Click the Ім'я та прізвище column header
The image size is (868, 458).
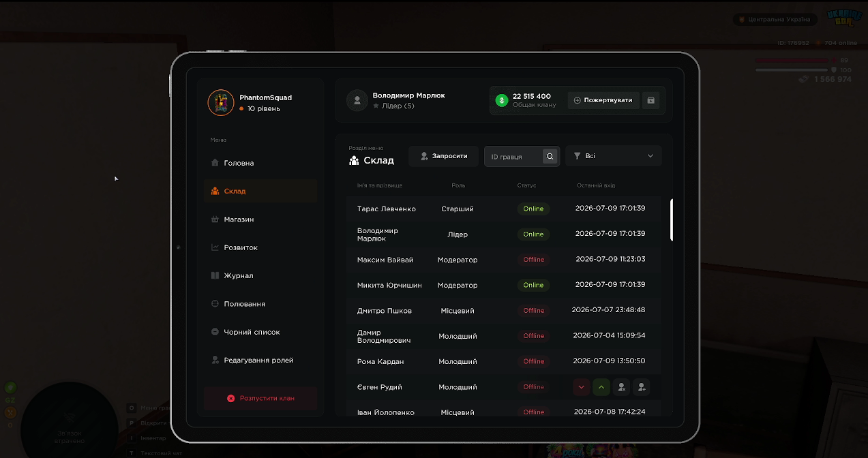point(380,185)
